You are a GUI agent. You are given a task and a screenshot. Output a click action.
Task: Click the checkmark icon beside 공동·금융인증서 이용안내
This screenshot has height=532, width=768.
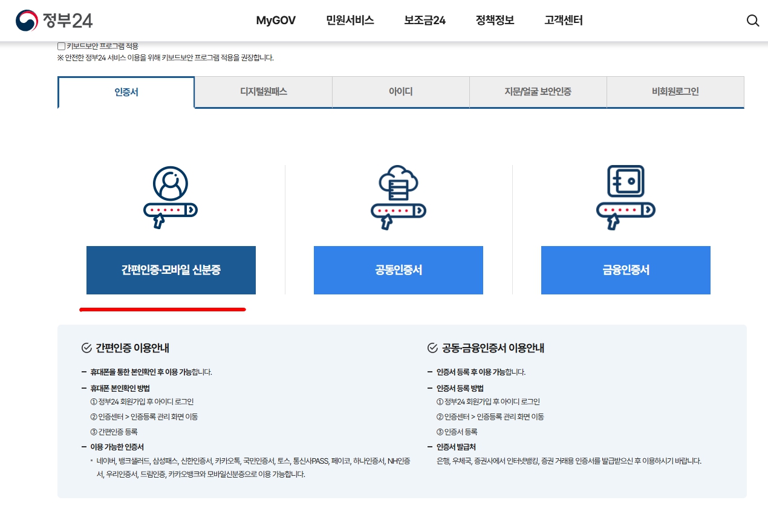[431, 347]
